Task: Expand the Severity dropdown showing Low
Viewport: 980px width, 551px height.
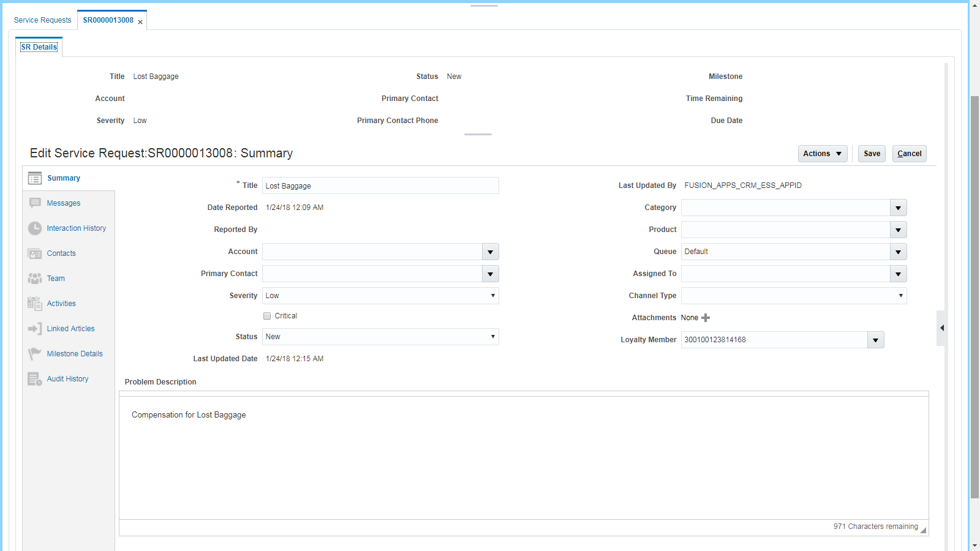Action: [x=494, y=296]
